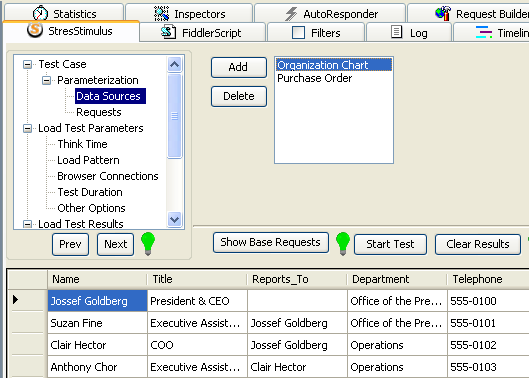Screen dimensions: 529x378
Task: Open the Filters tab
Action: tap(316, 32)
